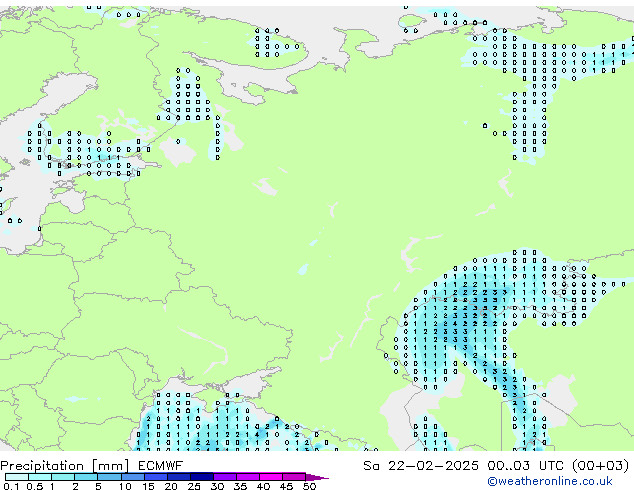Open the weatheronline.co.uk link

point(550,481)
